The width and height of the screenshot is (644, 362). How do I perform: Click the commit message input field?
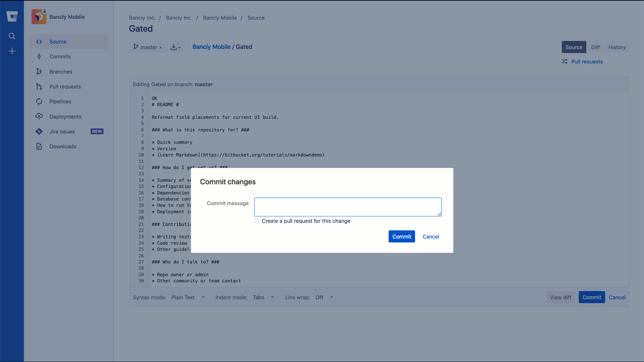347,207
